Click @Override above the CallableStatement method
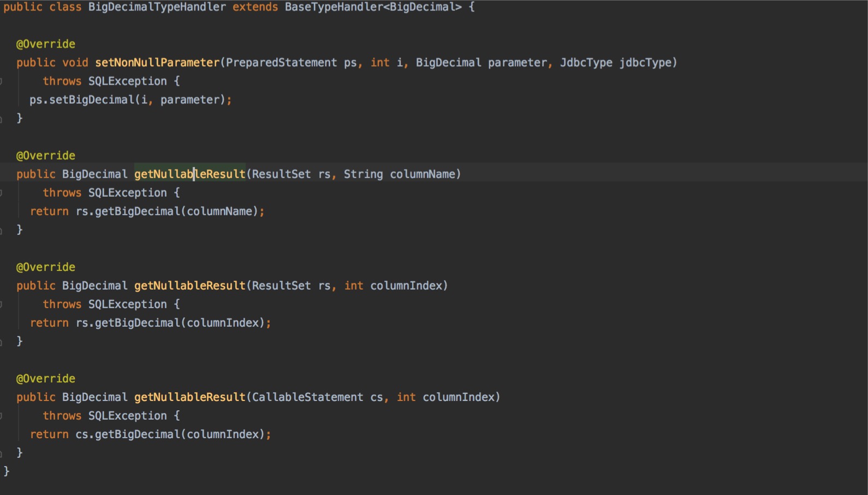The height and width of the screenshot is (495, 868). point(46,378)
